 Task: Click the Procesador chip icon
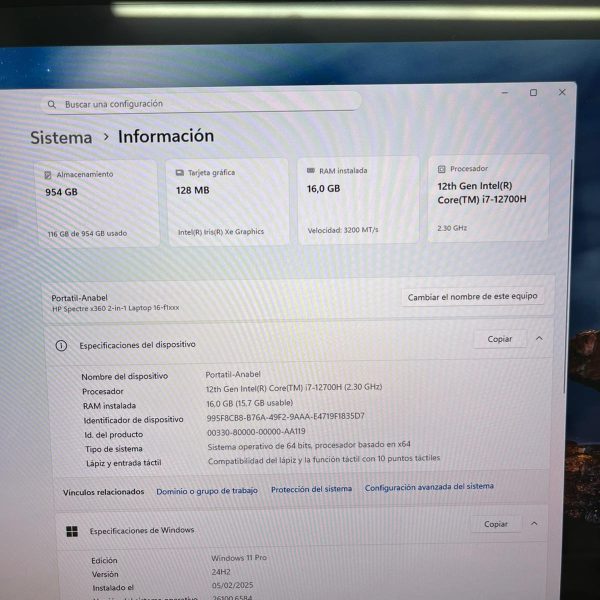(441, 169)
